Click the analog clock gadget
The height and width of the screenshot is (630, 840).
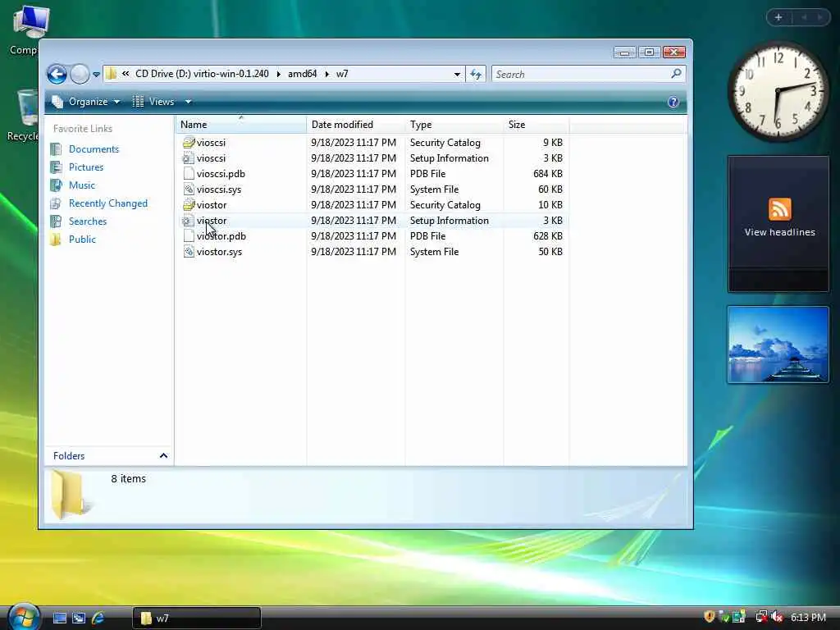(x=778, y=91)
